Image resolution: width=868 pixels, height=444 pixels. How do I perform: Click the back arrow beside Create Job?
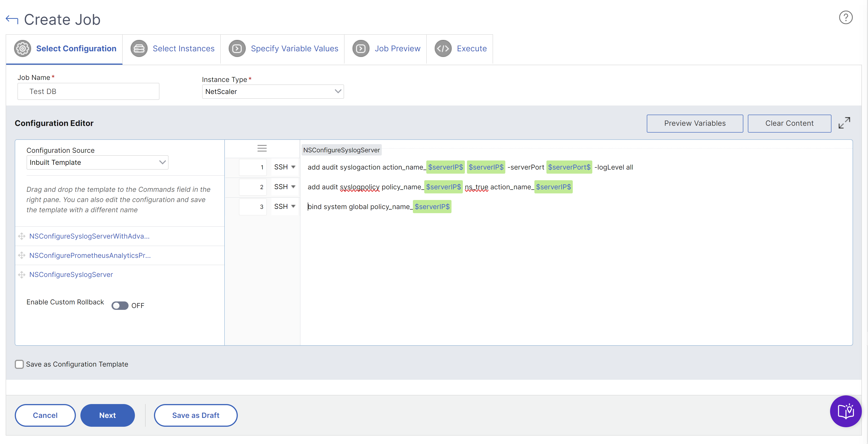click(12, 20)
